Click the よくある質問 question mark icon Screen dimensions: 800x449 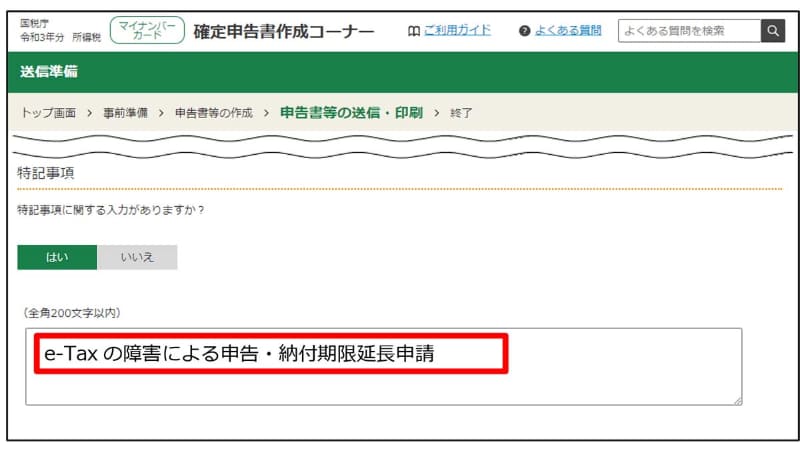[524, 31]
